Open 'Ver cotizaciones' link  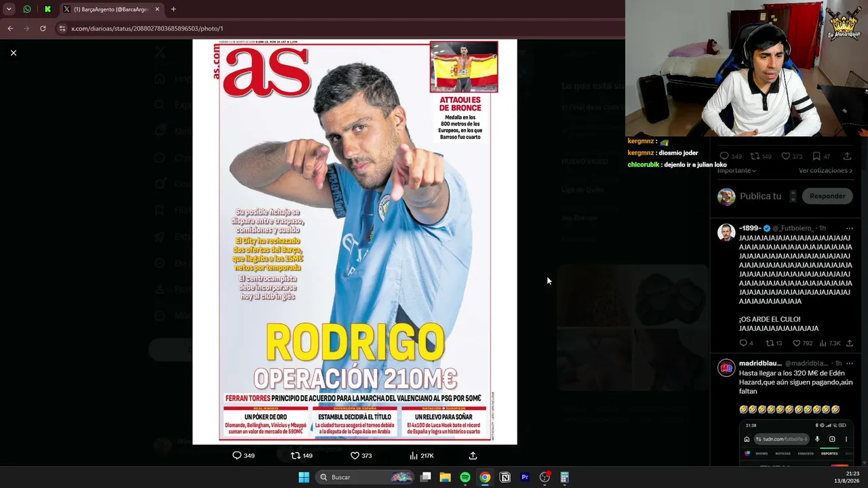pos(825,170)
